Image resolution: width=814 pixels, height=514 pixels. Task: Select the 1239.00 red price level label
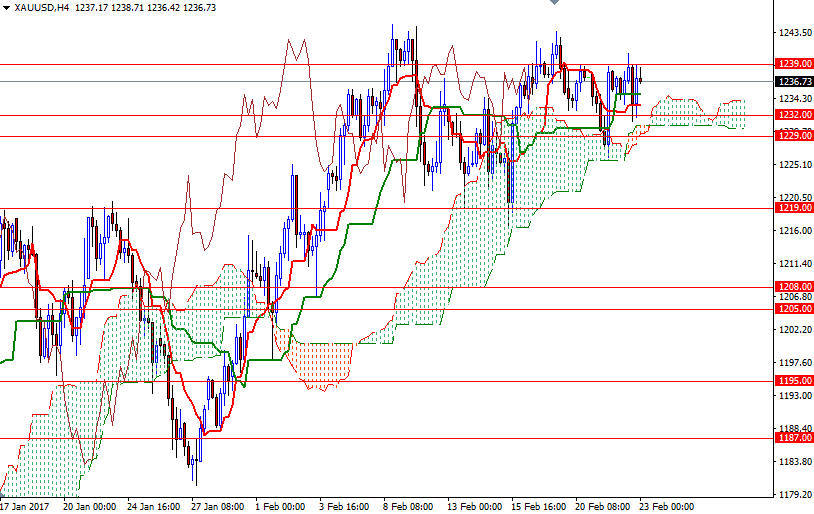(x=793, y=65)
